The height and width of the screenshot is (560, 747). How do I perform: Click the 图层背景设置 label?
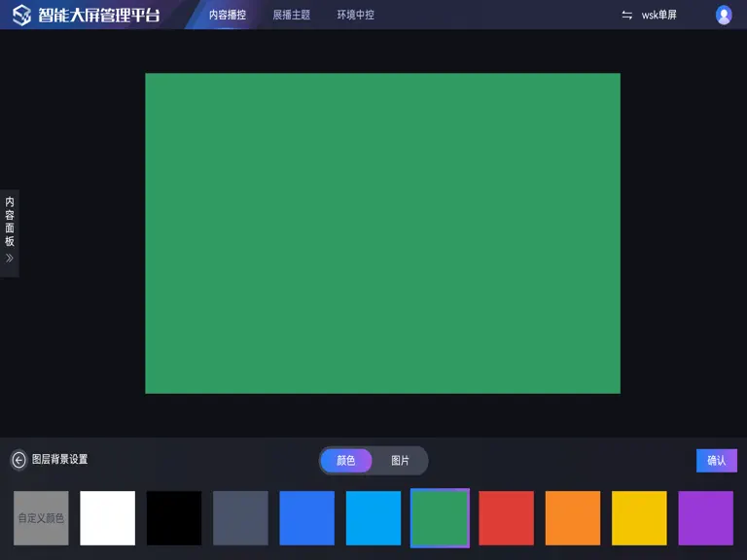[60, 459]
